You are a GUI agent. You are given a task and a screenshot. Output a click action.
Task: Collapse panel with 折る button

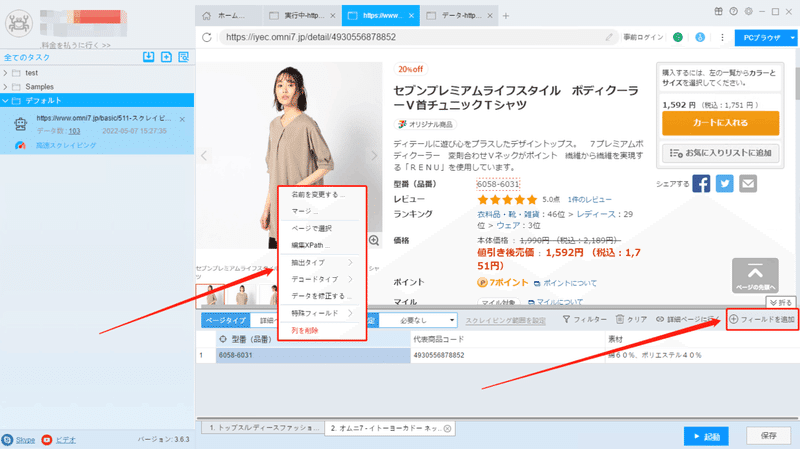[x=781, y=303]
